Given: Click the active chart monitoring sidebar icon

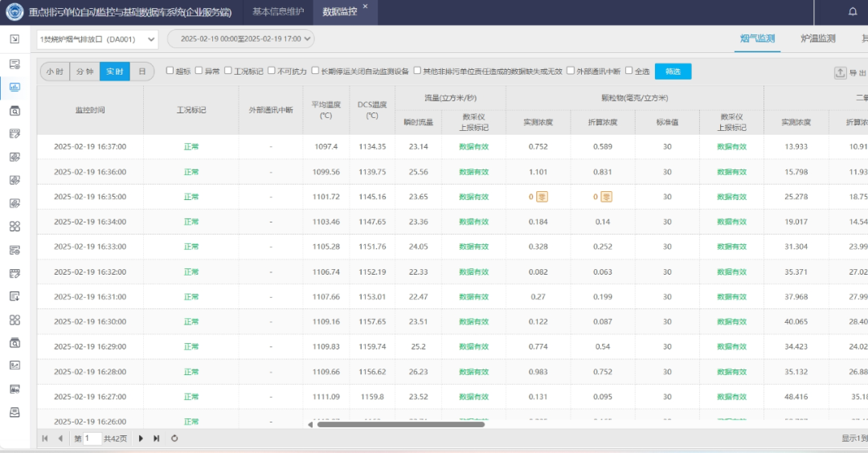Looking at the screenshot, I should (14, 87).
